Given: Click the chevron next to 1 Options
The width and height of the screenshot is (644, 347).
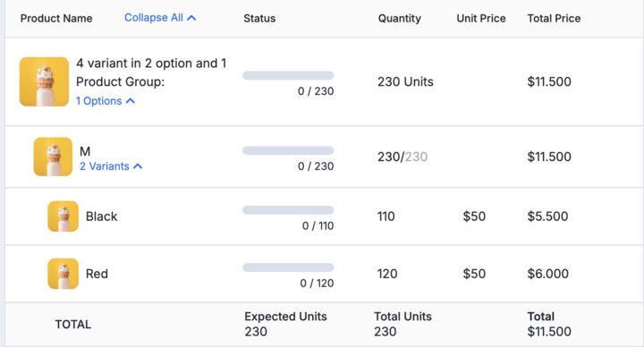Looking at the screenshot, I should (x=131, y=101).
